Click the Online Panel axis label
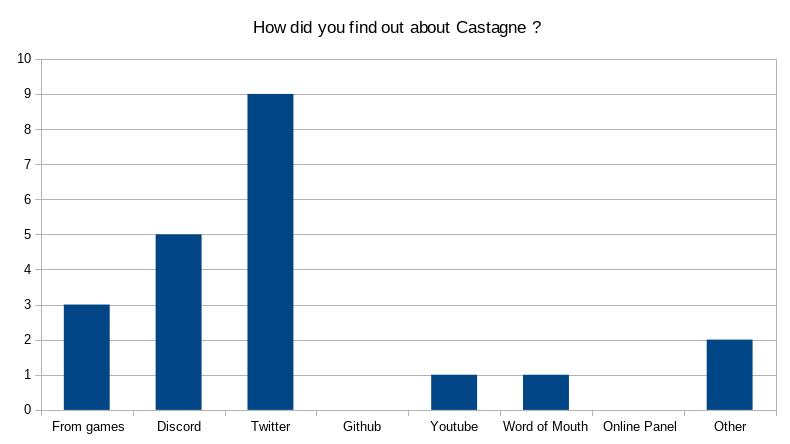Viewport: 790px width, 444px height. [x=639, y=426]
